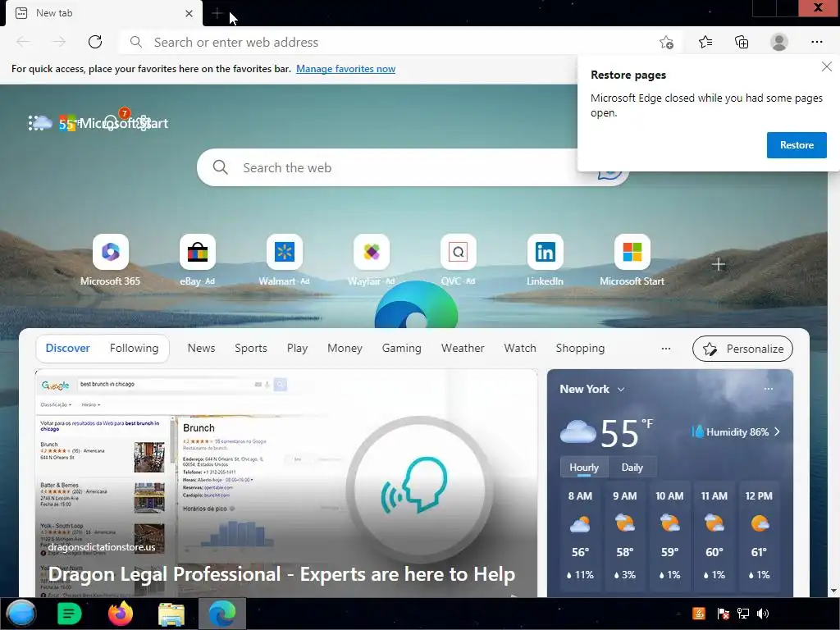Click the 12 PM forecast column

[759, 535]
